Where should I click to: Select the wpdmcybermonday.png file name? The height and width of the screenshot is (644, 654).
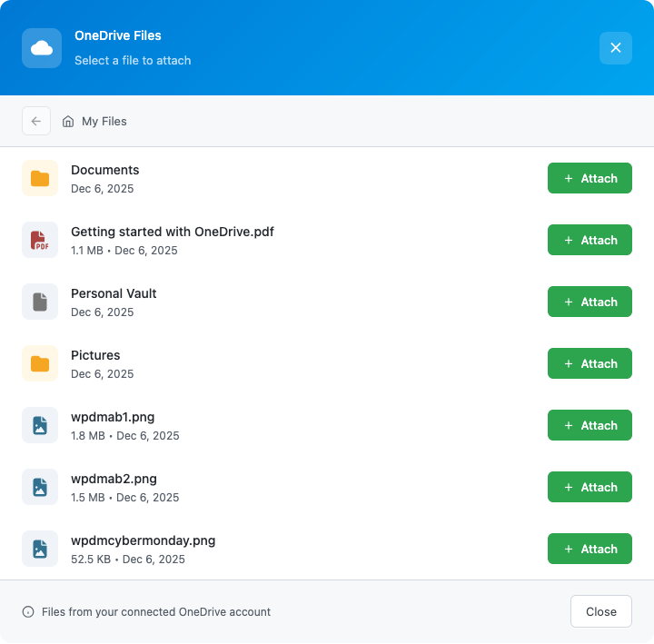[x=144, y=540]
